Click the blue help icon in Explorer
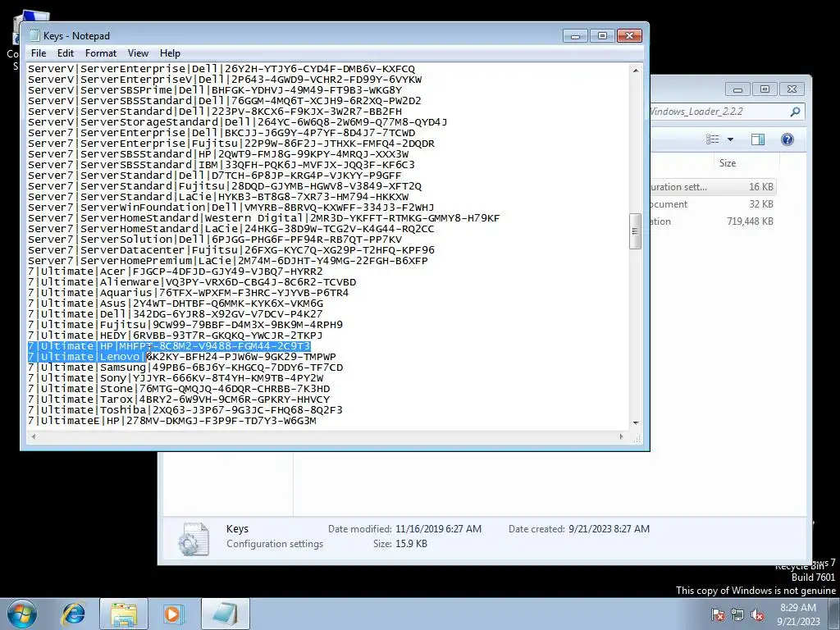 [787, 139]
